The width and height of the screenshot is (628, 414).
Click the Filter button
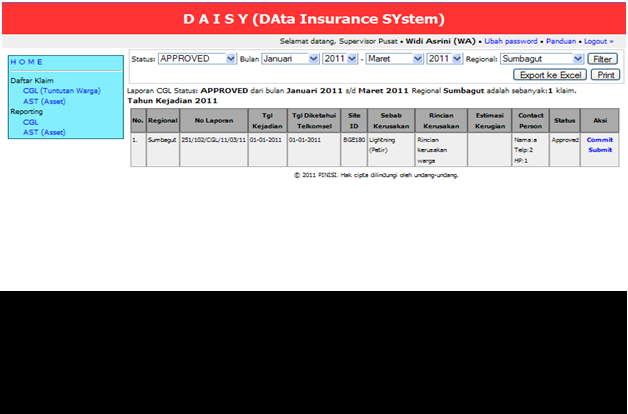(602, 59)
